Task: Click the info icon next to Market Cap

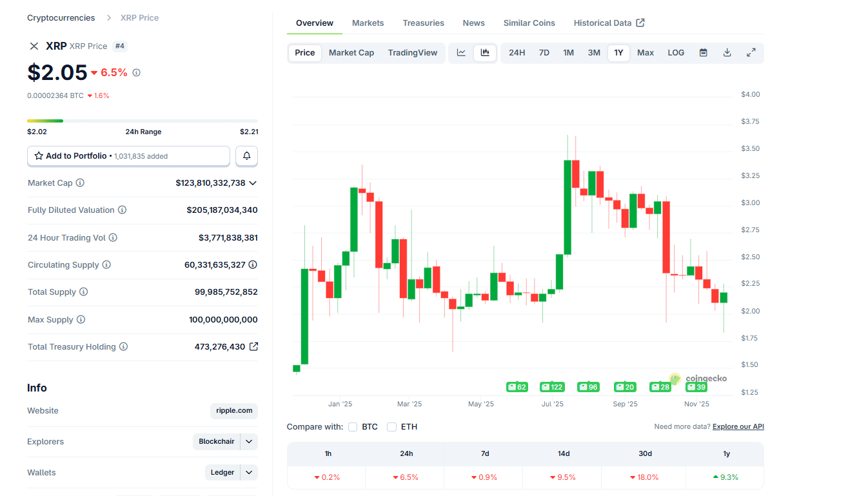Action: (79, 183)
